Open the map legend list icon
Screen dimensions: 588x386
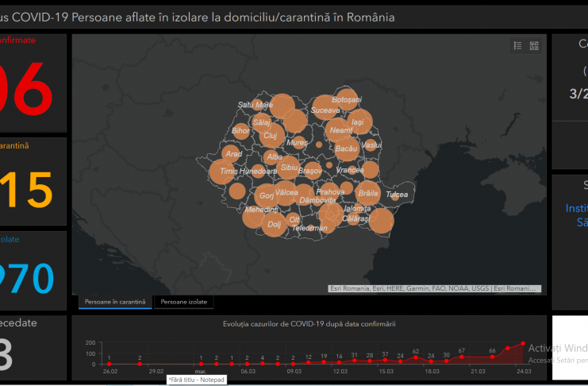(x=517, y=46)
